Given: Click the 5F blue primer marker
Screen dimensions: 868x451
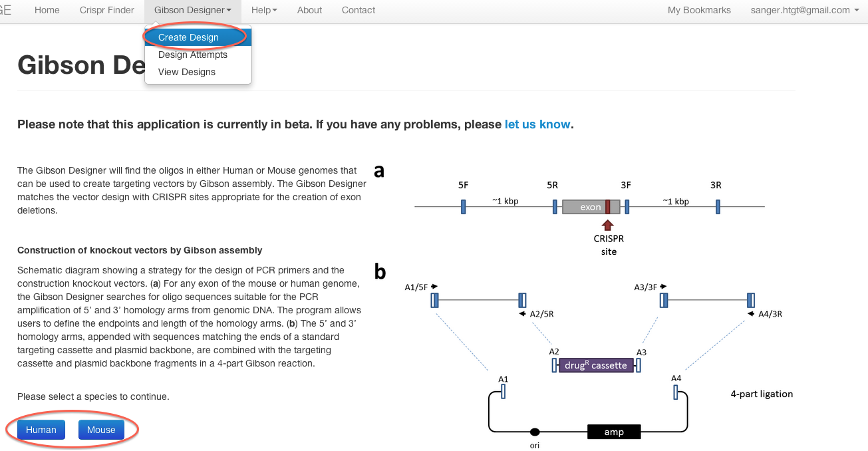Looking at the screenshot, I should [x=463, y=207].
